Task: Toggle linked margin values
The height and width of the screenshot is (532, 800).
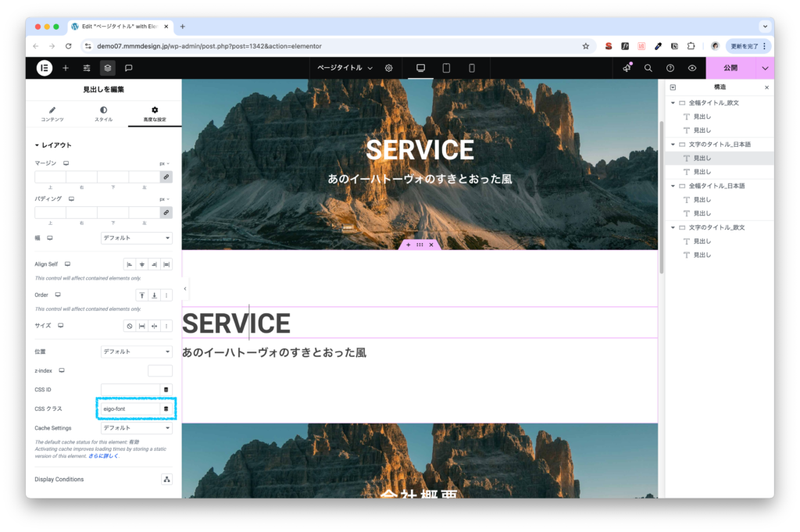Action: [x=166, y=177]
